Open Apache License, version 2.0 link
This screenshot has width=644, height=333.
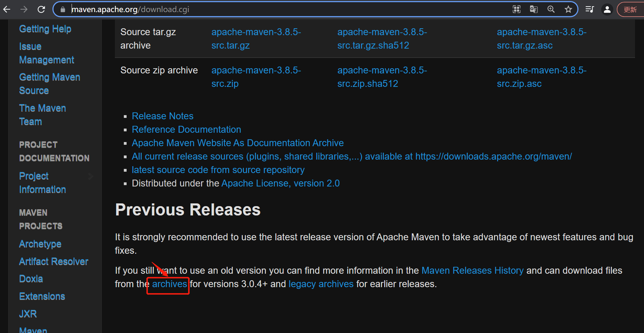pos(280,183)
